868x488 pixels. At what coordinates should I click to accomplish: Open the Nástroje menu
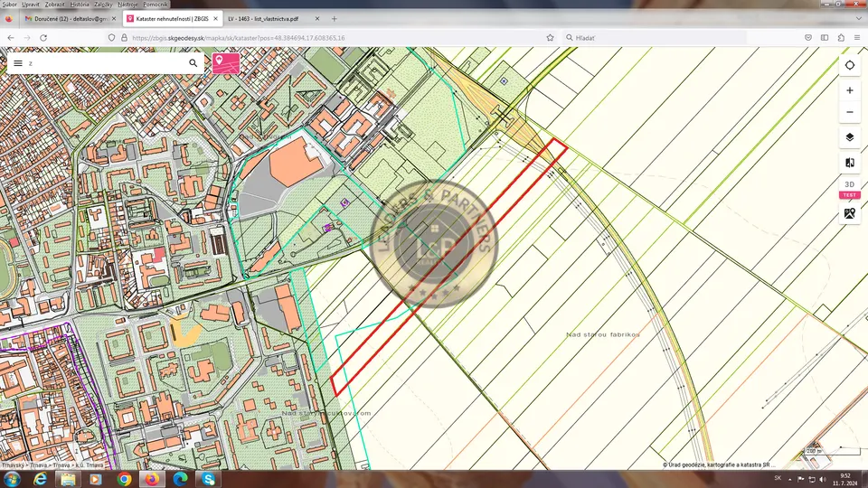click(127, 4)
